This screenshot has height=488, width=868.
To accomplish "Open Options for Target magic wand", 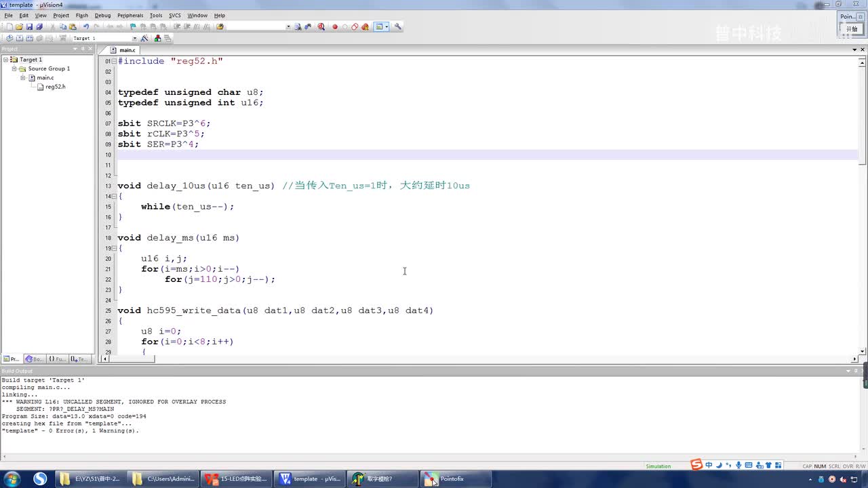I will click(144, 38).
